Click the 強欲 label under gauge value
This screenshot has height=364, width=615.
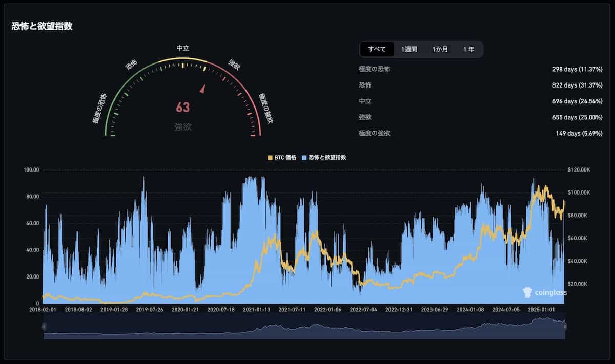point(183,127)
